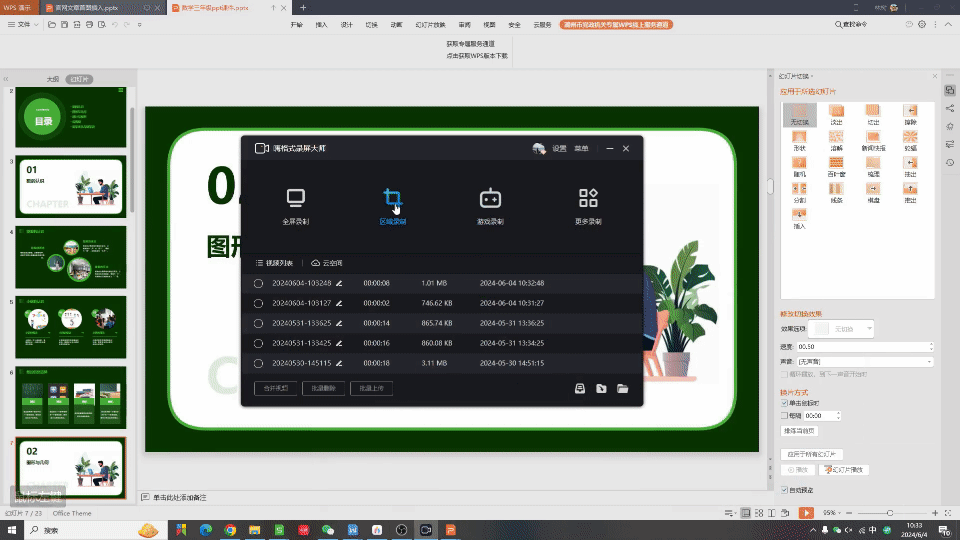
Task: Adjust the '速度' speed stepper arrows
Action: [x=931, y=347]
